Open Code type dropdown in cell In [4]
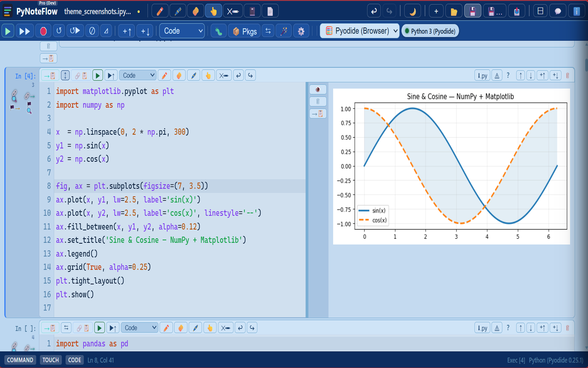The height and width of the screenshot is (368, 588). (x=138, y=75)
